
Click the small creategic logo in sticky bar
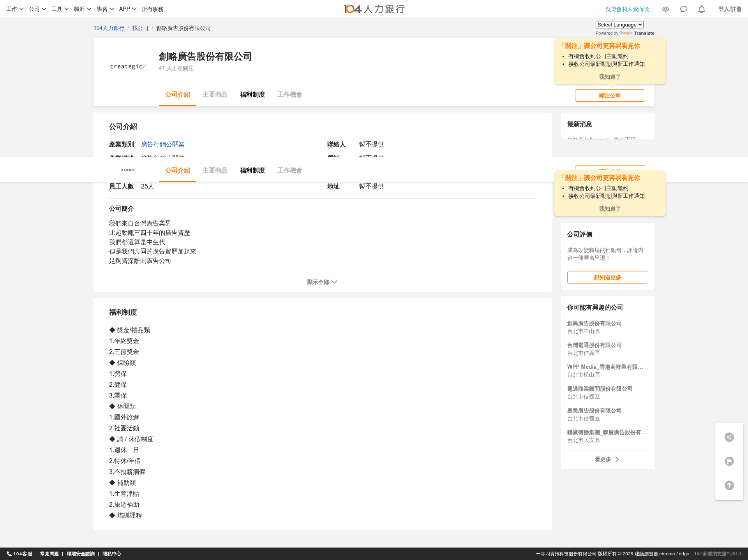tap(128, 170)
